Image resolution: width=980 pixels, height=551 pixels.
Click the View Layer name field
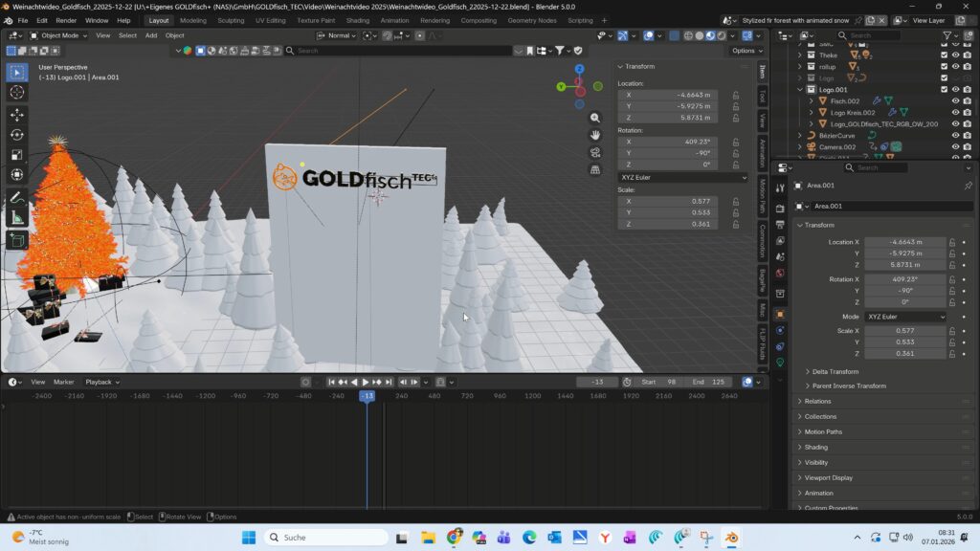[928, 20]
